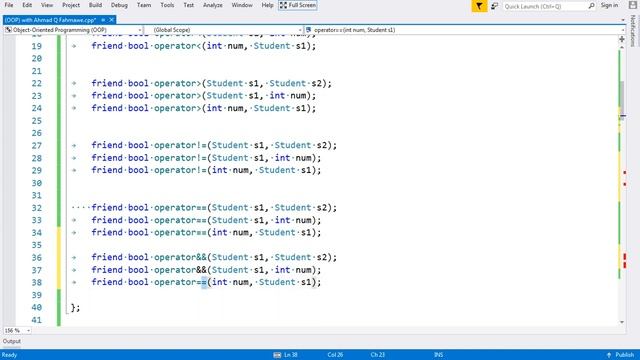Click the highlighted = on line 38
640x360 pixels.
[x=204, y=282]
